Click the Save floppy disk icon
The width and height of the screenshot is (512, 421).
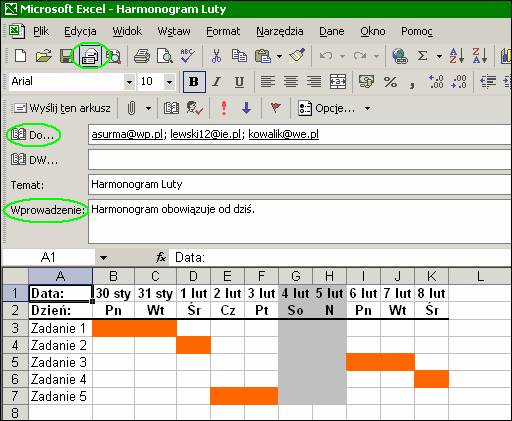(66, 56)
